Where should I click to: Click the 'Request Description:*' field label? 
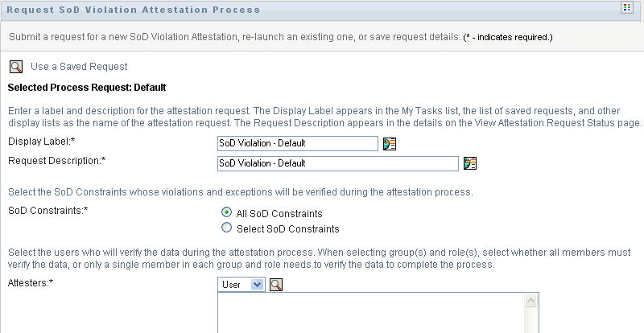[57, 160]
